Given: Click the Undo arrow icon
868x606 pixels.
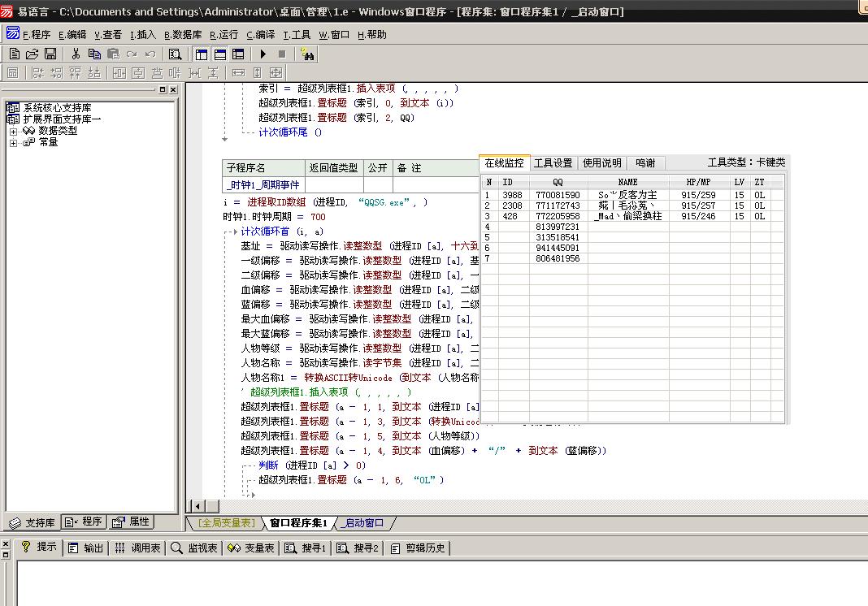Looking at the screenshot, I should coord(150,54).
